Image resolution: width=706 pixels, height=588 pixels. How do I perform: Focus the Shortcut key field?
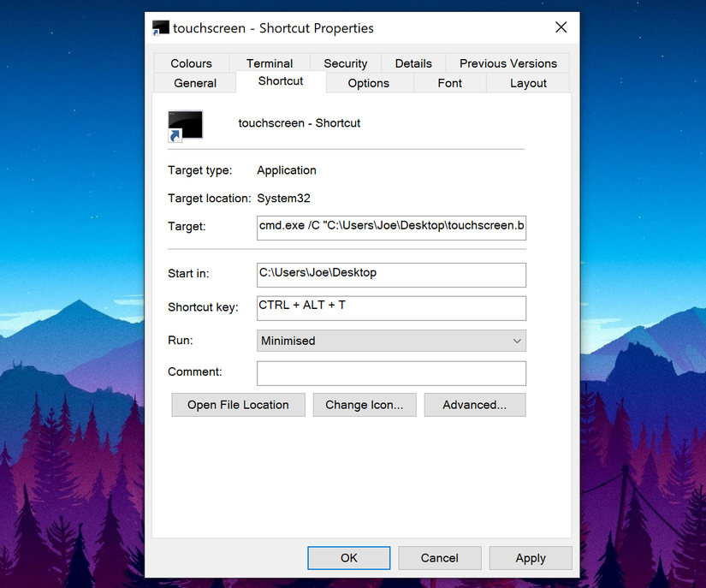pyautogui.click(x=391, y=308)
